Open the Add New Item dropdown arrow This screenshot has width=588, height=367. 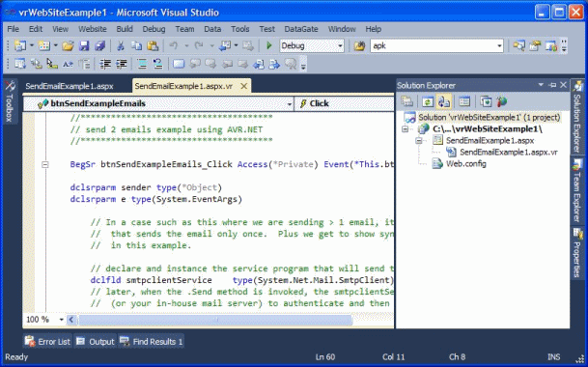tap(56, 45)
